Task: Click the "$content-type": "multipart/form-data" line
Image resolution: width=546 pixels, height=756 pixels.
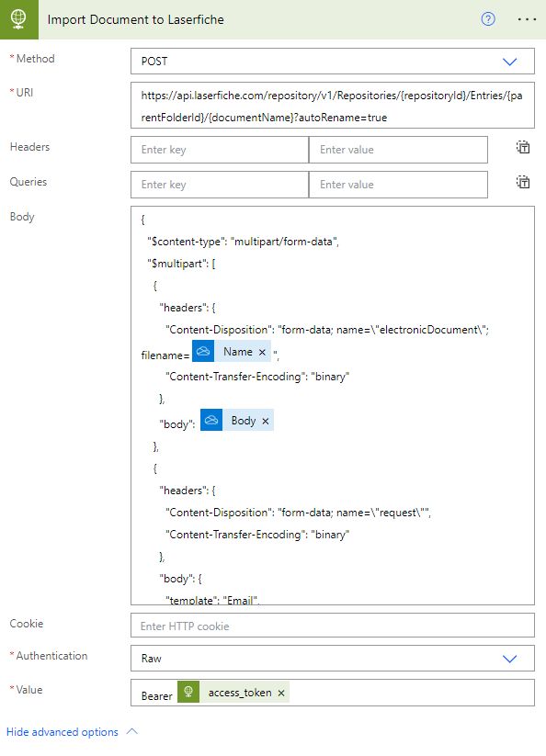Action: [x=243, y=241]
